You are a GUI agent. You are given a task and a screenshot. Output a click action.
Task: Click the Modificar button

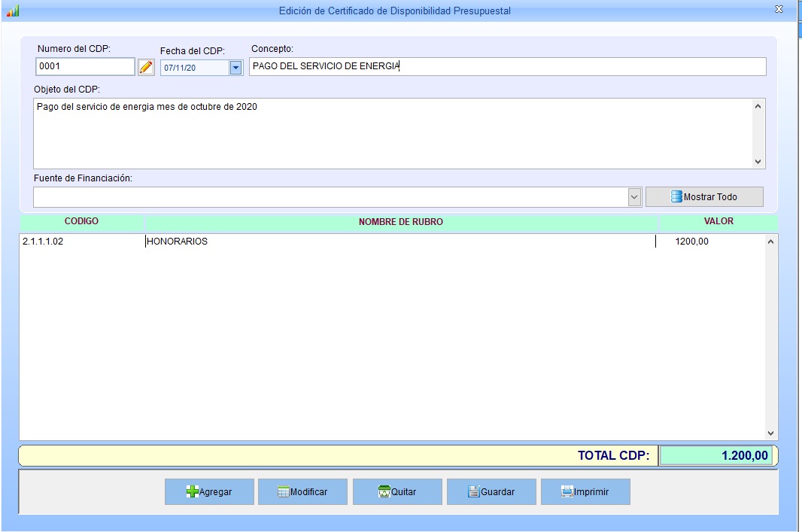click(x=302, y=491)
